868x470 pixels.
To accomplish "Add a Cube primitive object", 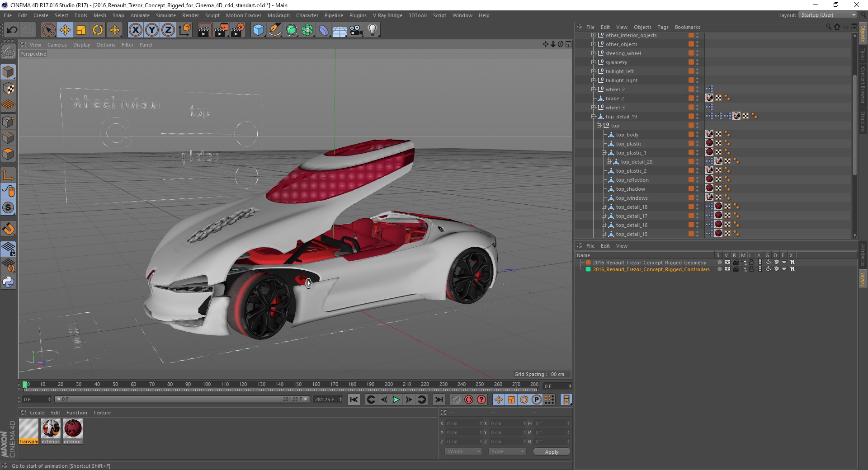I will [258, 30].
